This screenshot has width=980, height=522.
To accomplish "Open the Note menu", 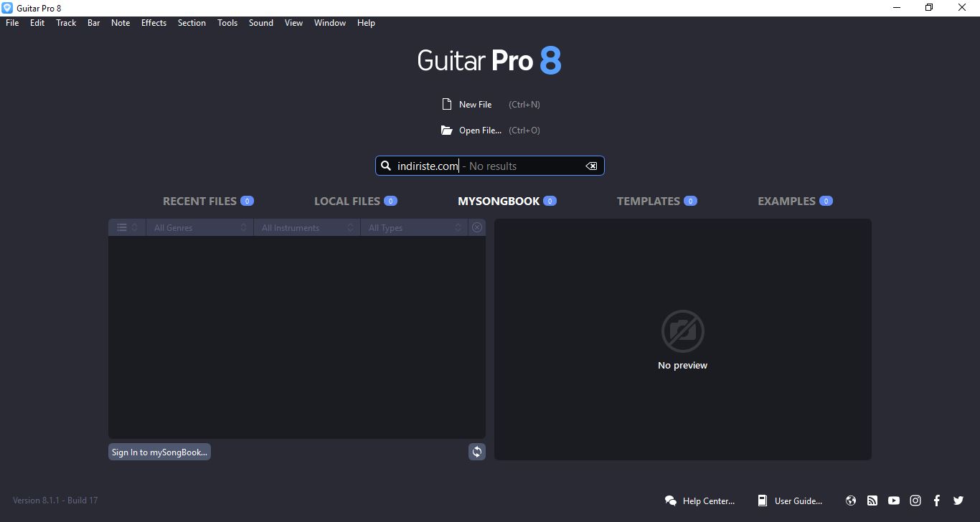I will (x=121, y=23).
